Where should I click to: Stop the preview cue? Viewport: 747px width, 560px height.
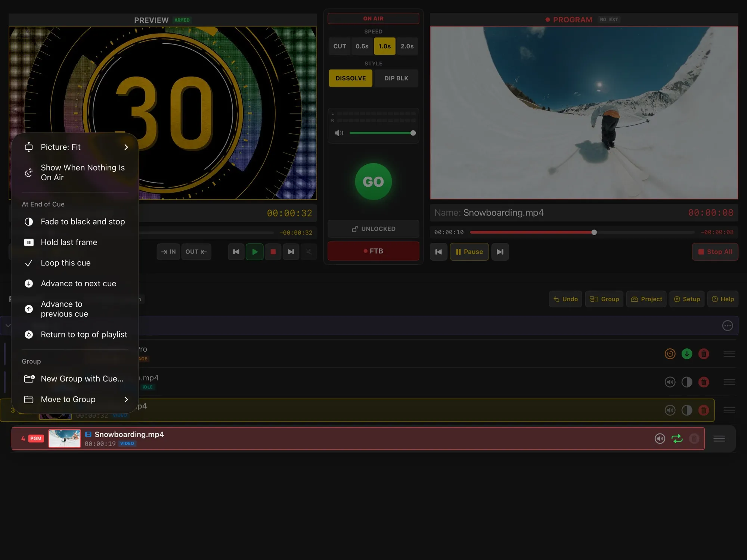273,252
